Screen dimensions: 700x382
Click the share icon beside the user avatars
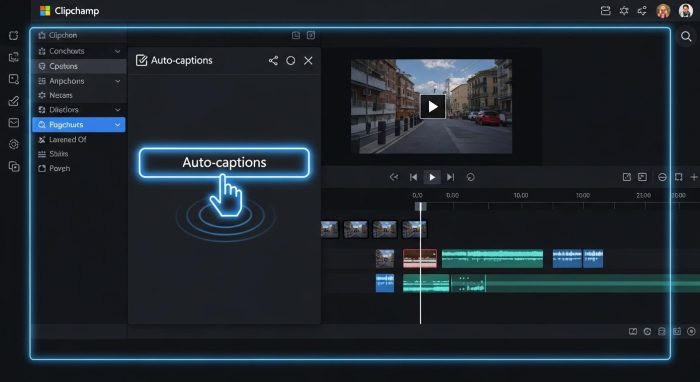(x=642, y=11)
